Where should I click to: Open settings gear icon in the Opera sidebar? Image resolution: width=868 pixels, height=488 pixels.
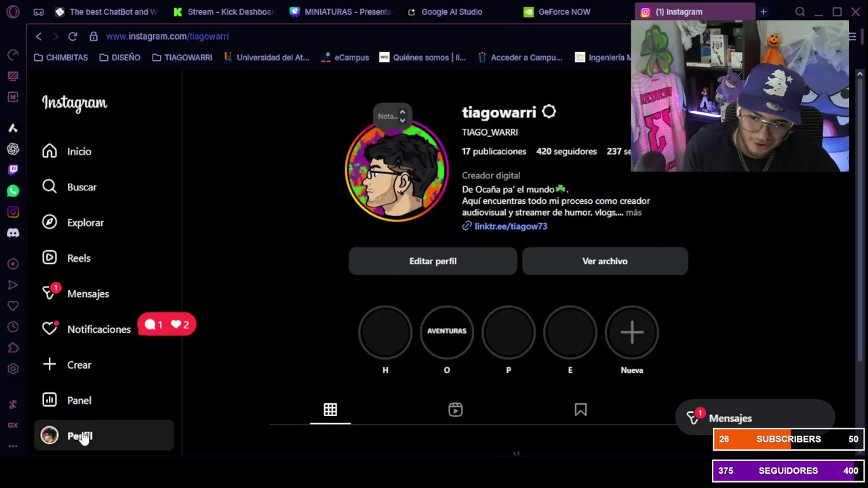click(x=13, y=369)
